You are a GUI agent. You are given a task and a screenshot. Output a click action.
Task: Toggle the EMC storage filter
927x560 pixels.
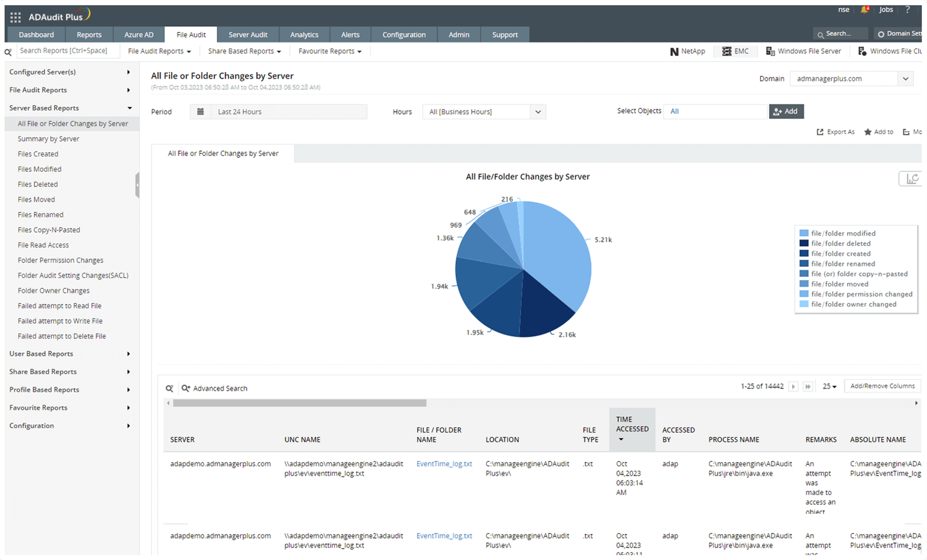click(726, 51)
